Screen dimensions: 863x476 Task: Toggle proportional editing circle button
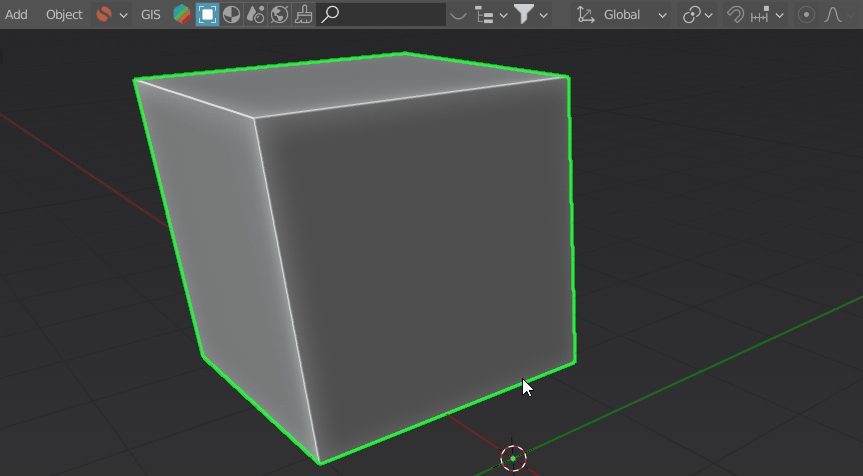click(x=806, y=15)
